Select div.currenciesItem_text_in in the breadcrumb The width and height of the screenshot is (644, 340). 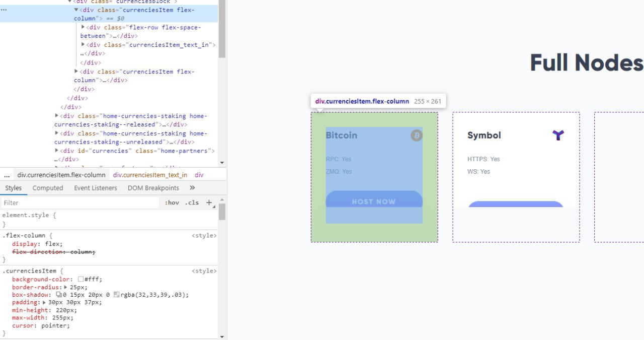(150, 175)
